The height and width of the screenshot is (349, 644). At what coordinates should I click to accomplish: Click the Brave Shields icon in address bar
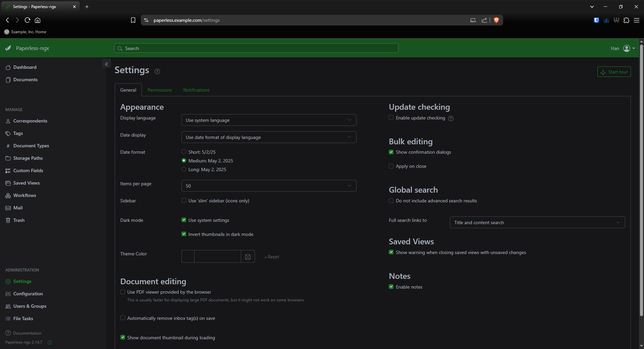(496, 20)
